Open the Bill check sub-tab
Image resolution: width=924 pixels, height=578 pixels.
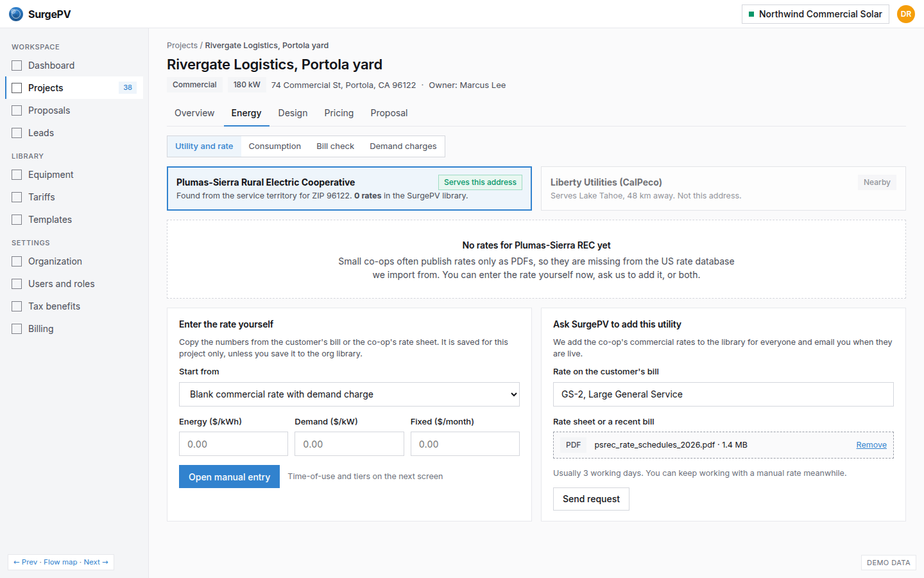tap(335, 146)
